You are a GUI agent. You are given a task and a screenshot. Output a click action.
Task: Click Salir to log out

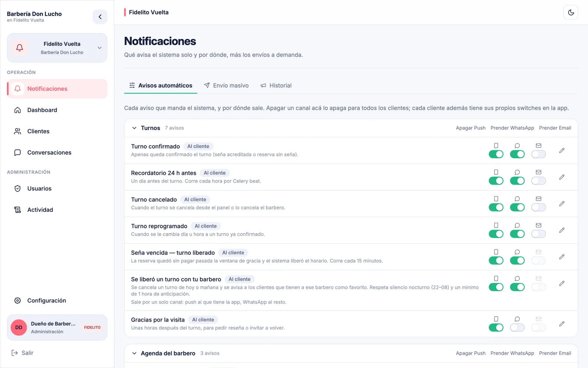point(22,353)
